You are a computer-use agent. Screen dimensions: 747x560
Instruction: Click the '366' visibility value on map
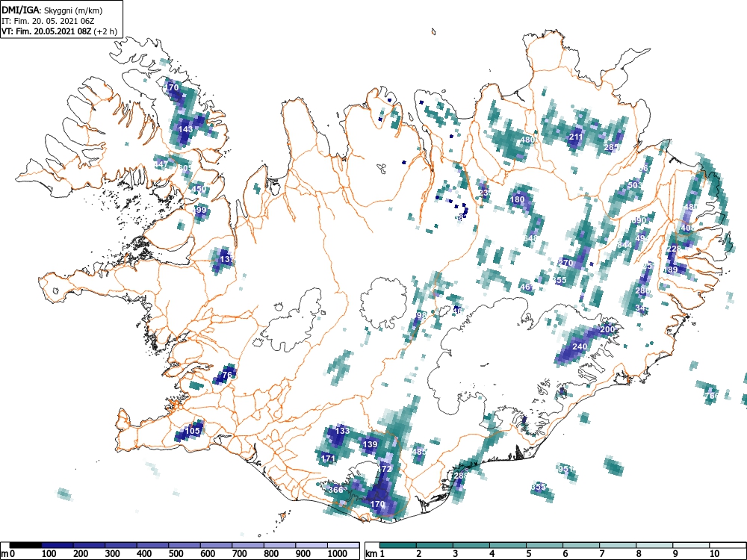pos(335,490)
